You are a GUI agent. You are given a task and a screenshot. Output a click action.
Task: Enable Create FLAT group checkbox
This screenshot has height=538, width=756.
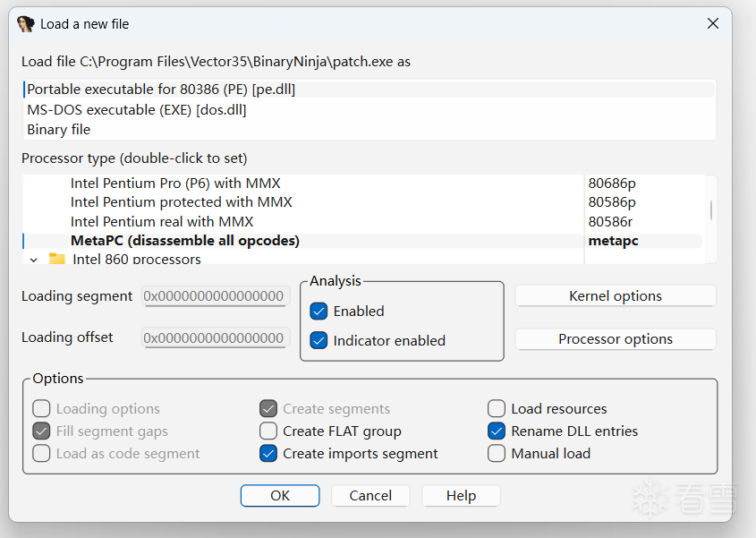pos(268,431)
